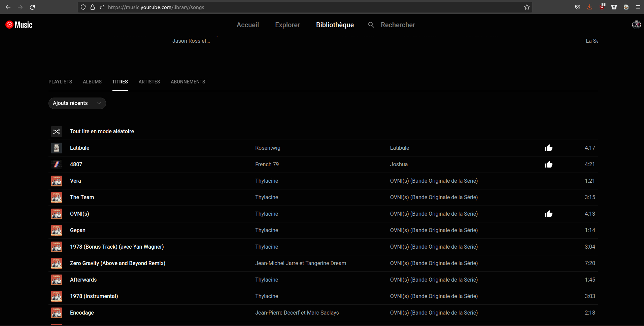
Task: Go back with browser back arrow
Action: pyautogui.click(x=8, y=7)
